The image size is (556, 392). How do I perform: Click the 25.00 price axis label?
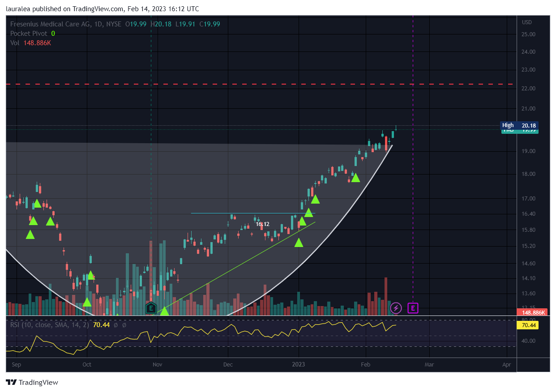click(x=528, y=34)
